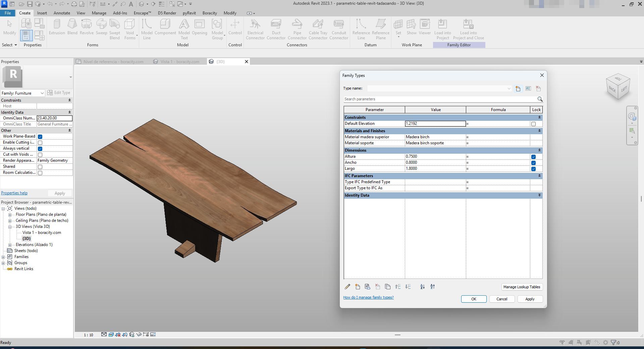Open the File menu
This screenshot has width=644, height=349.
tap(8, 13)
